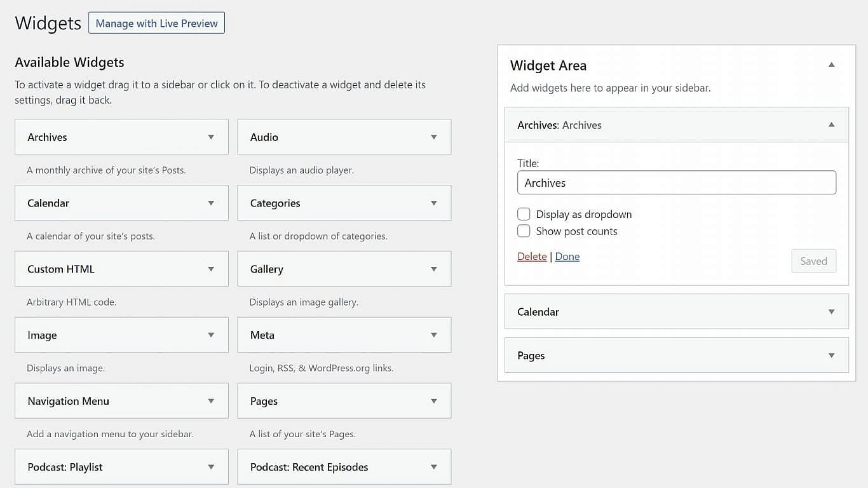This screenshot has width=868, height=488.
Task: Check the Show post counts option
Action: [524, 231]
